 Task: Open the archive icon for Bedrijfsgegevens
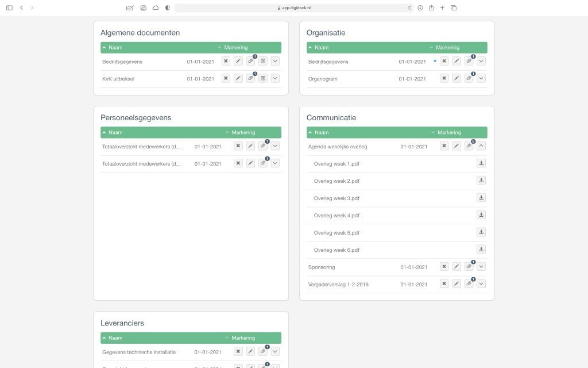tap(262, 61)
